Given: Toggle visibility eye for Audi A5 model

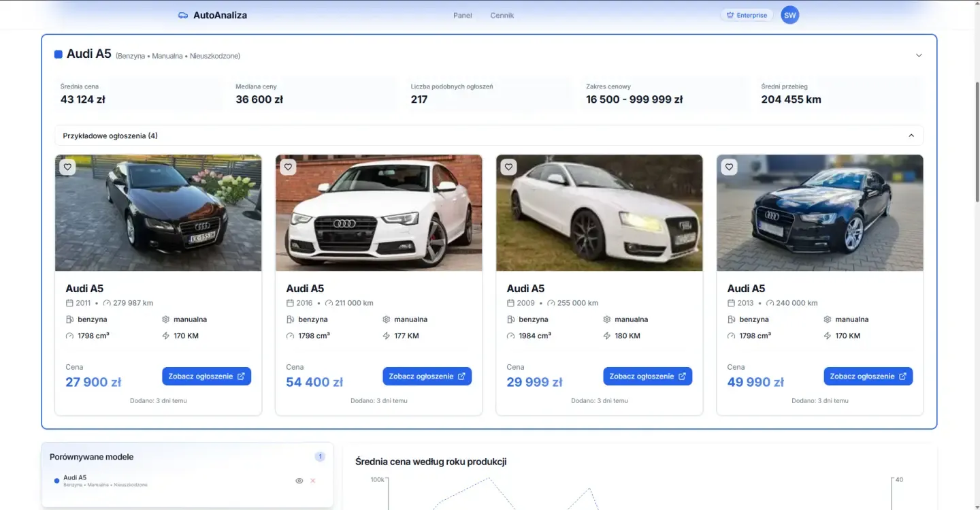Looking at the screenshot, I should click(299, 481).
